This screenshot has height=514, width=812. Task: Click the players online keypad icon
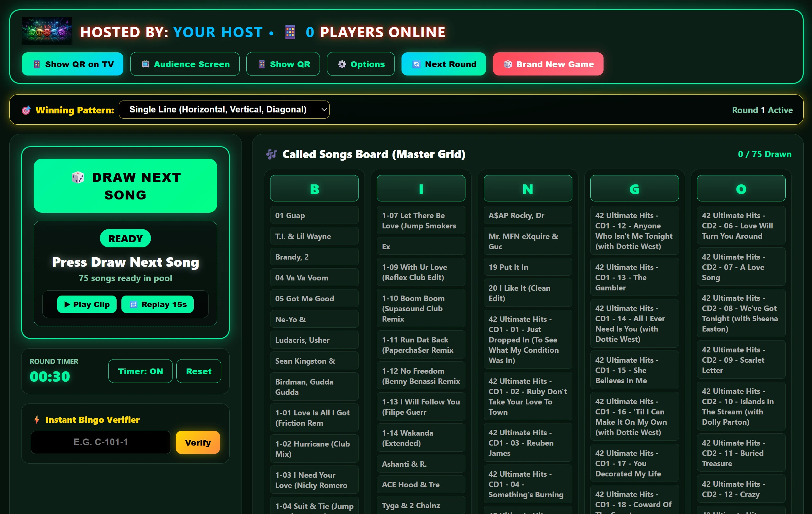point(290,32)
